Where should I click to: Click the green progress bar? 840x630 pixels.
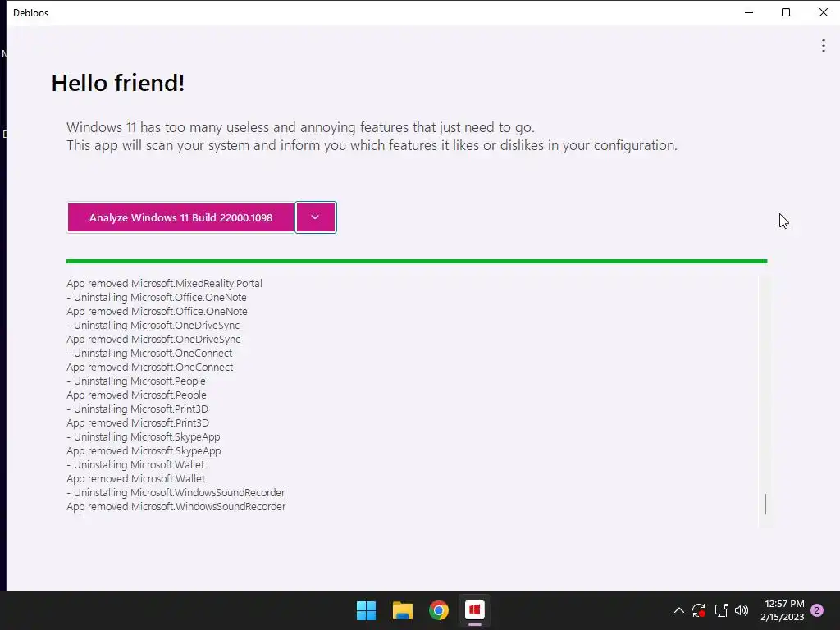416,262
